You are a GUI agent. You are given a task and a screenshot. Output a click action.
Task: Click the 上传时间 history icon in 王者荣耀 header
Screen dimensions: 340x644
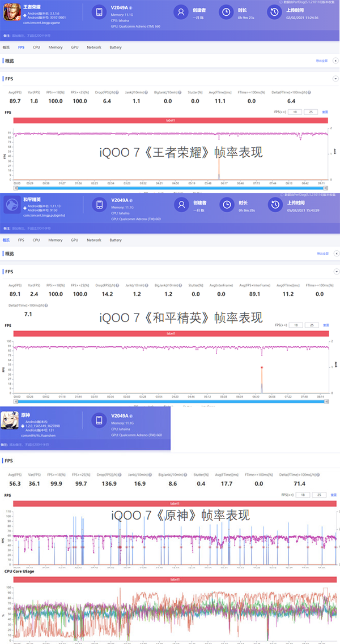pos(274,12)
